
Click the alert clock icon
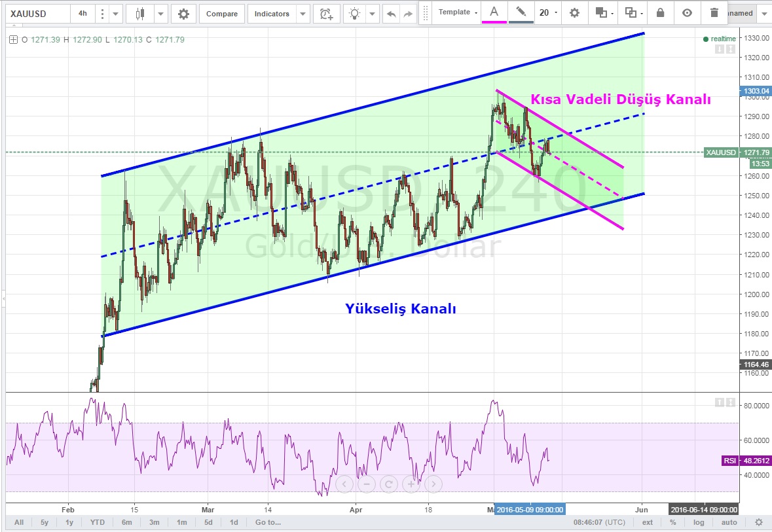(326, 14)
